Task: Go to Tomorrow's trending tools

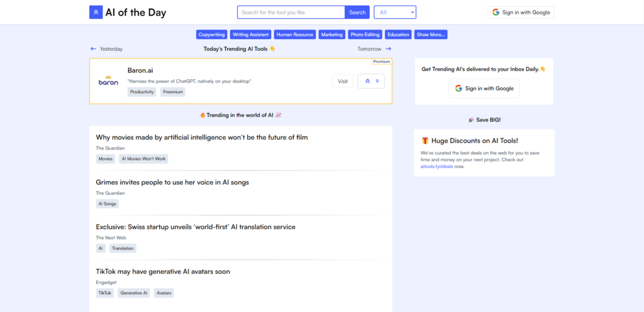Action: 374,49
